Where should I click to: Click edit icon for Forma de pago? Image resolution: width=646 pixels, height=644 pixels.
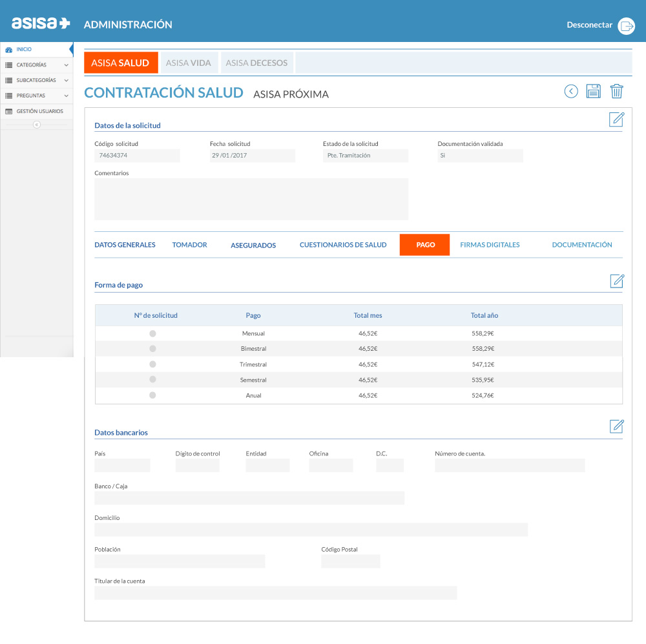pyautogui.click(x=617, y=281)
